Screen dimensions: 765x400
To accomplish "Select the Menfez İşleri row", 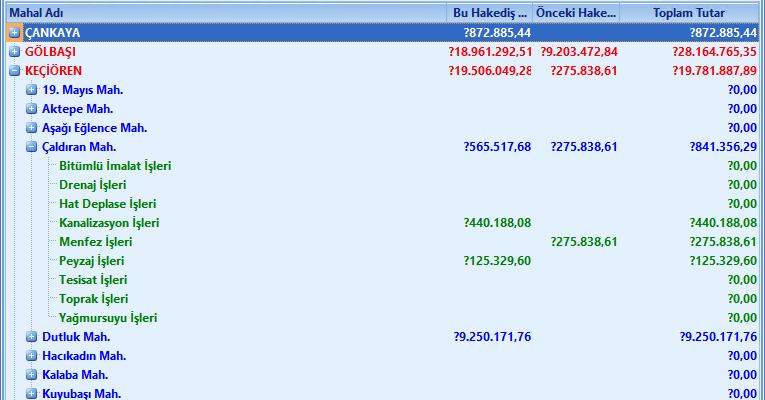I will [x=96, y=242].
